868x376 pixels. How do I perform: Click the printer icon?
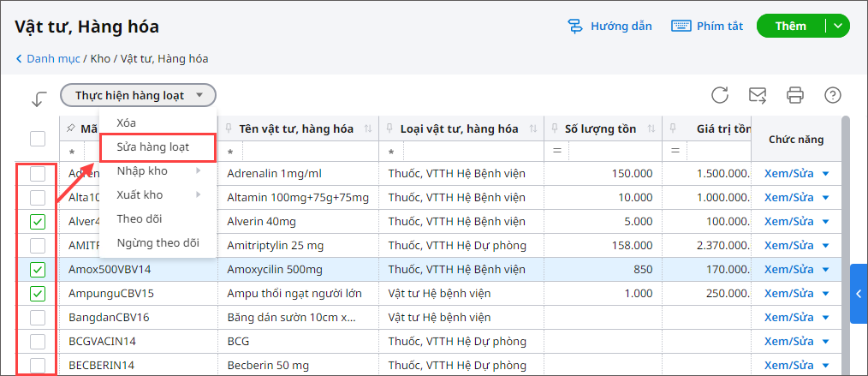pyautogui.click(x=795, y=95)
